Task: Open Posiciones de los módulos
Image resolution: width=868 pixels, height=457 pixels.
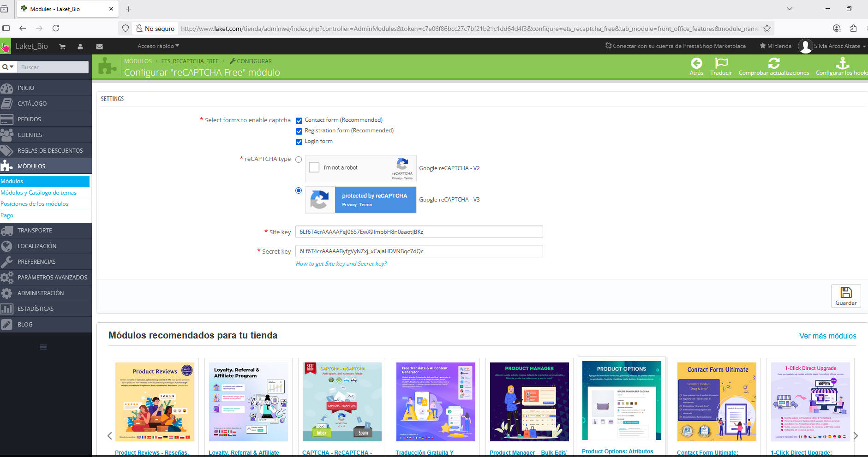Action: coord(35,204)
